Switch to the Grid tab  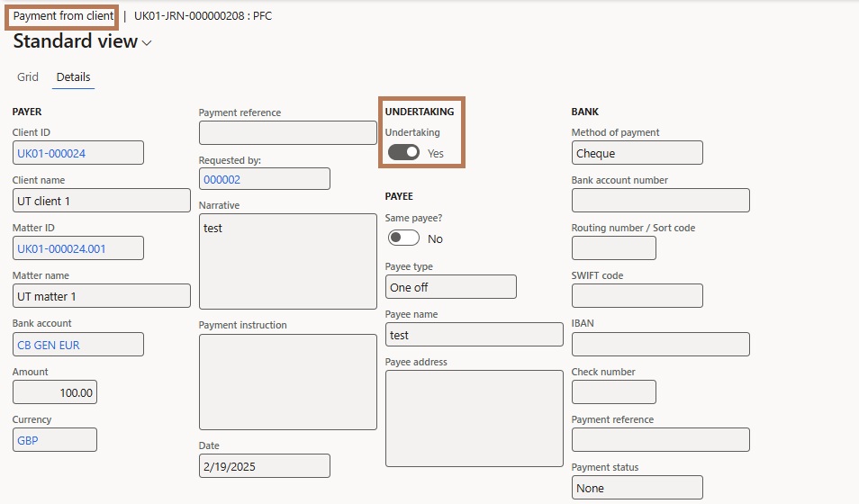27,76
